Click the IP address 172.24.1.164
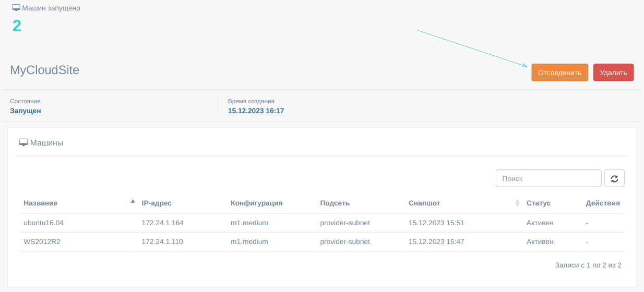 (163, 223)
